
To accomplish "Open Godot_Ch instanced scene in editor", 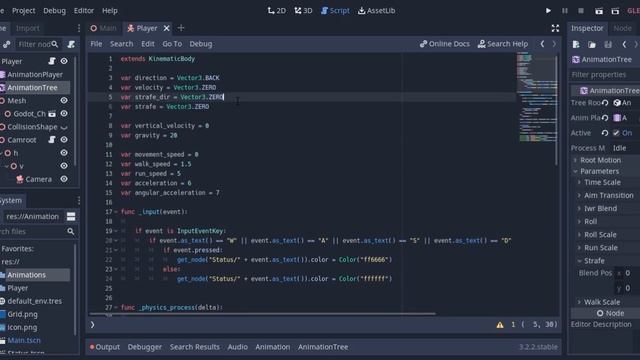I will click(52, 113).
